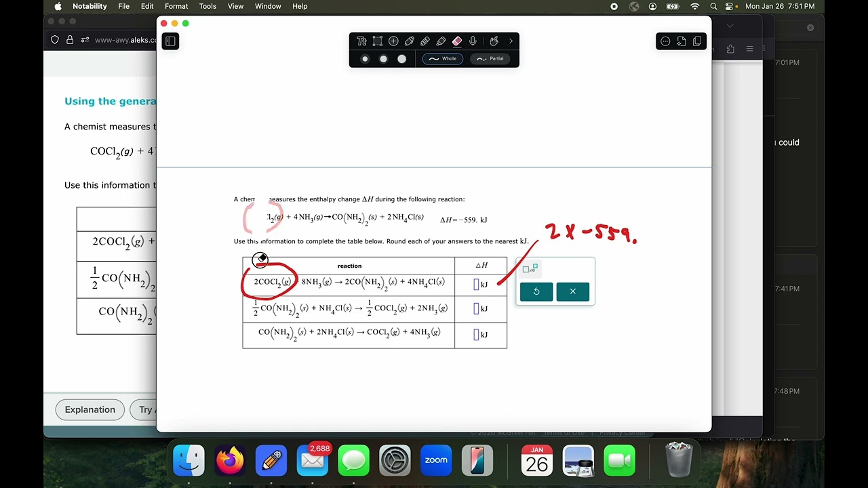This screenshot has width=868, height=488.
Task: Switch eraser mode to Partial
Action: tap(490, 59)
